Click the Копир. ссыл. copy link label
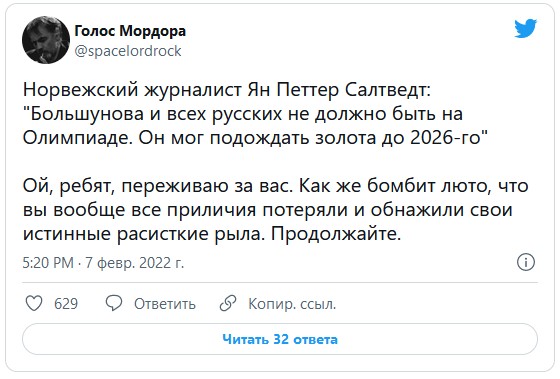This screenshot has height=379, width=560. coord(292,304)
